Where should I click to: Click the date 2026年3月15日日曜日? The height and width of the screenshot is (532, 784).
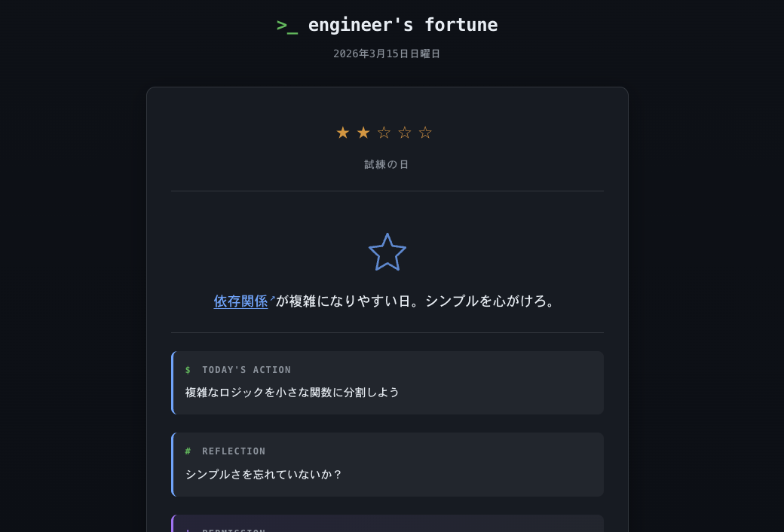tap(387, 54)
